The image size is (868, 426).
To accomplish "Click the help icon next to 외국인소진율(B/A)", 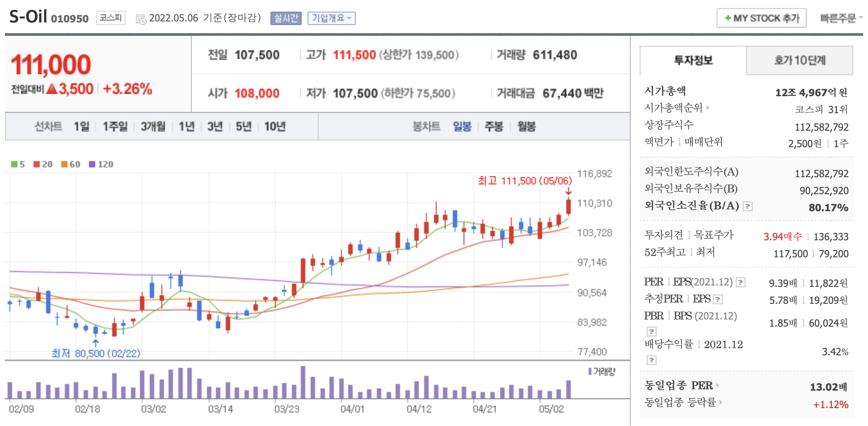I will point(747,206).
